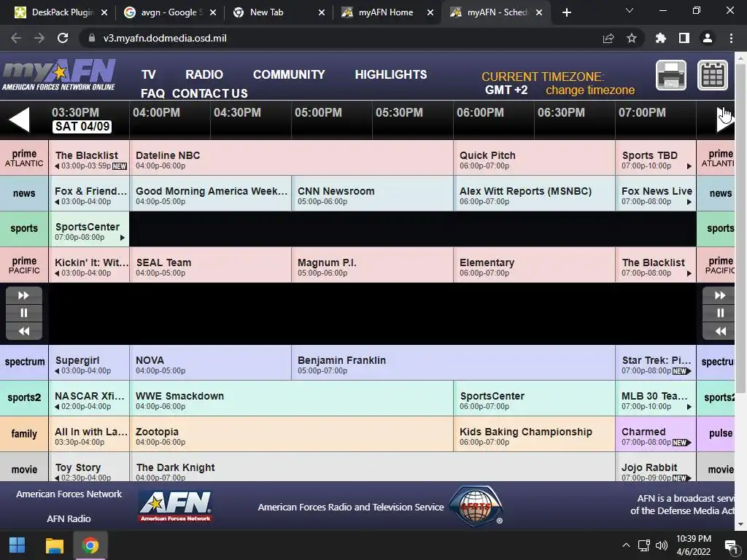Select the news channel label on left
Screen dimensions: 747x560
[24, 193]
